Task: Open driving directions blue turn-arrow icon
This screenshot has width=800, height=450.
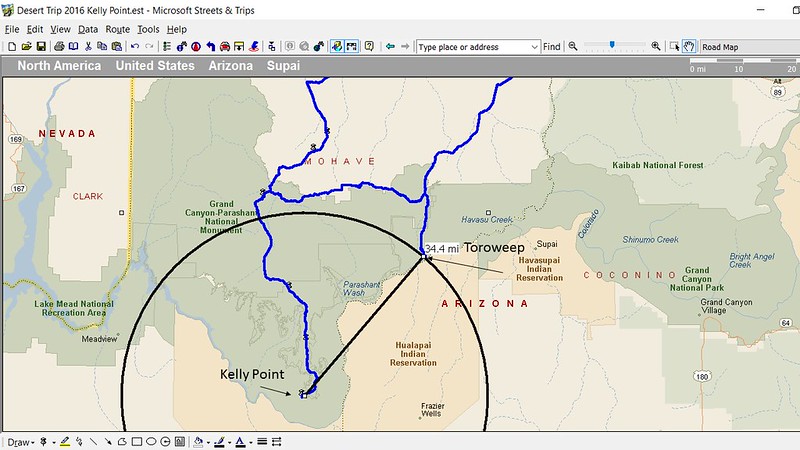Action: pos(210,46)
